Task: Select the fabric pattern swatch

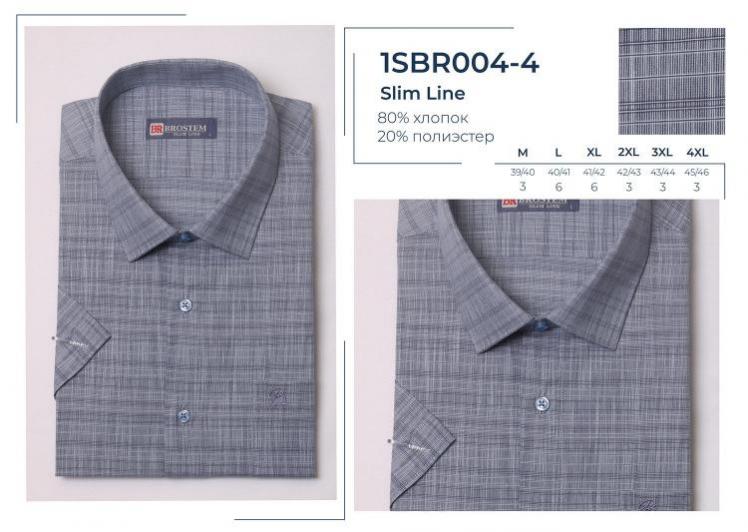Action: click(672, 81)
